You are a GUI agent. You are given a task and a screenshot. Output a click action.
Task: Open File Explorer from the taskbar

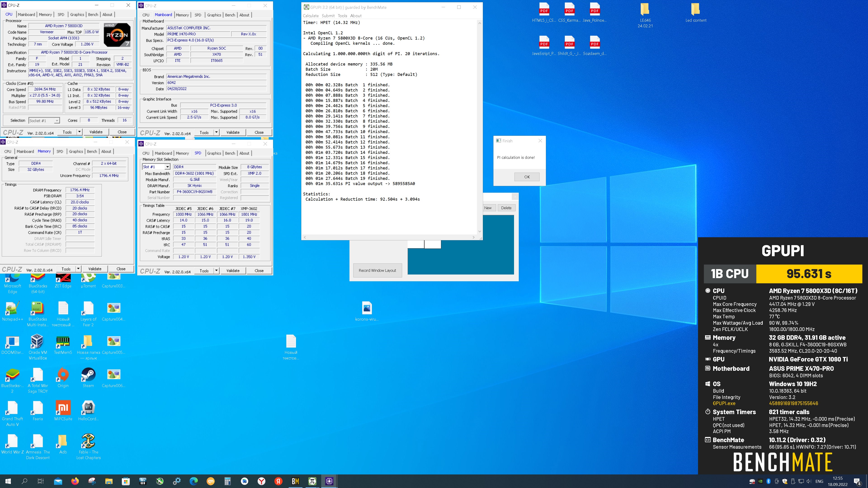pyautogui.click(x=108, y=481)
